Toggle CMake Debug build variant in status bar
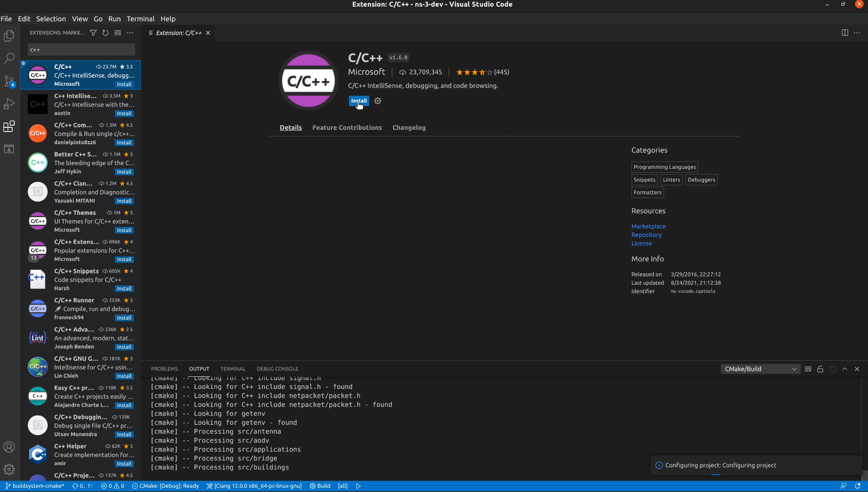The height and width of the screenshot is (492, 868). click(165, 486)
